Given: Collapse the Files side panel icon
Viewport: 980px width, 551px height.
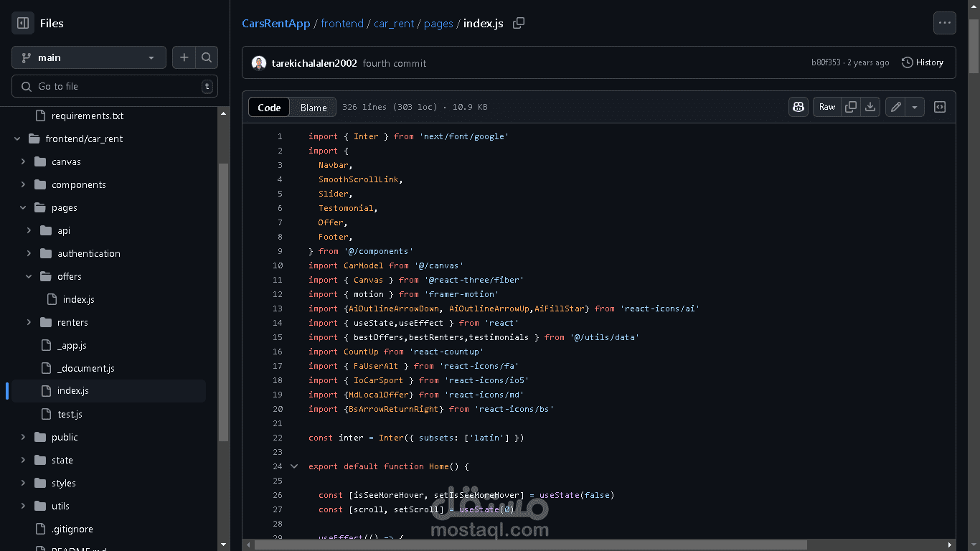Looking at the screenshot, I should coord(23,23).
